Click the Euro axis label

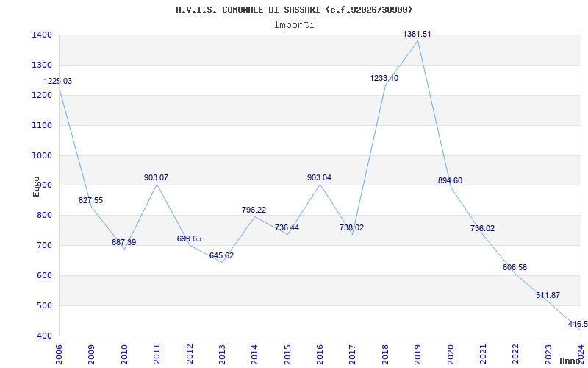point(36,186)
